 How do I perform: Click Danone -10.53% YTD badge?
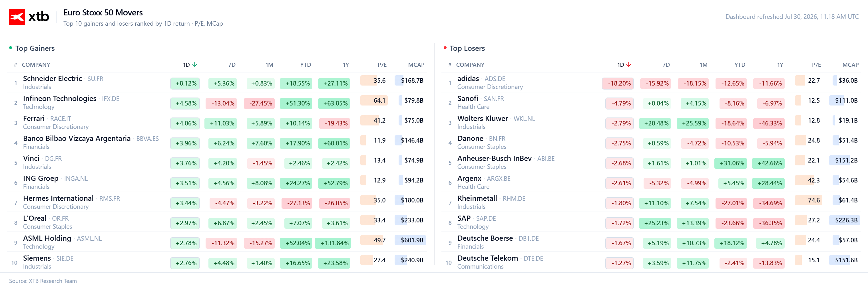(x=732, y=143)
